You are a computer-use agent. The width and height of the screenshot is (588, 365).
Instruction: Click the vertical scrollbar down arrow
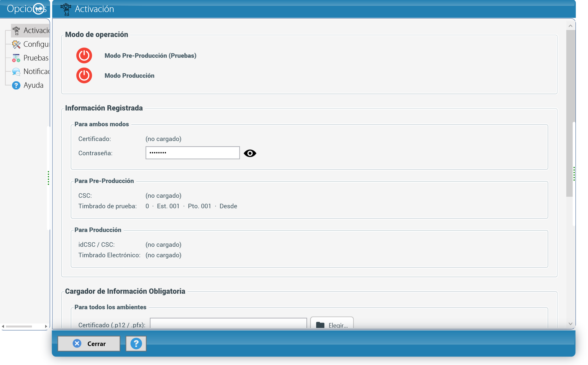point(570,324)
